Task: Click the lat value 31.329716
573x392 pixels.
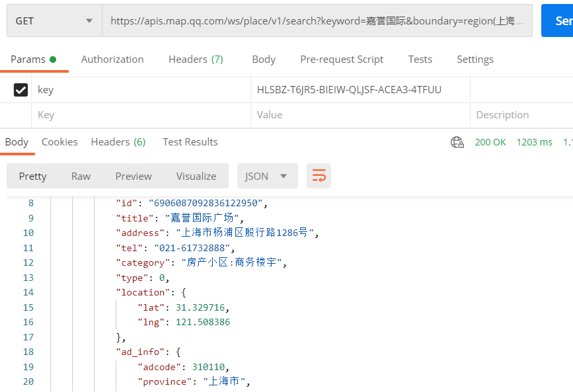Action: pos(200,307)
